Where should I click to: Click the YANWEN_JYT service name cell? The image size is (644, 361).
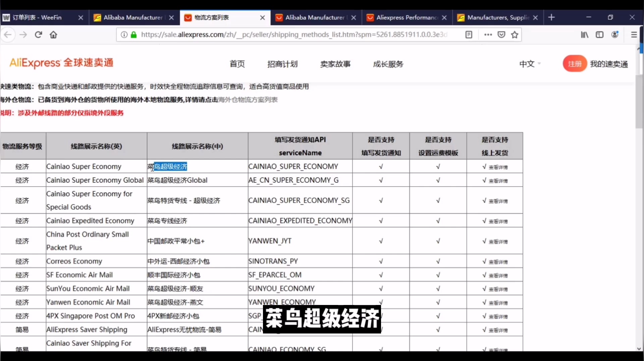click(x=300, y=241)
